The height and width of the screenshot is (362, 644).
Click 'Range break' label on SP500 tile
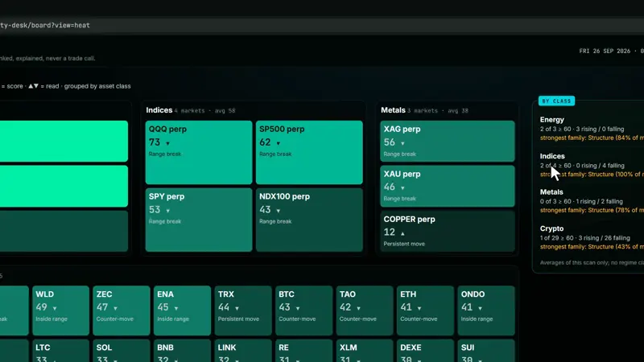coord(275,154)
